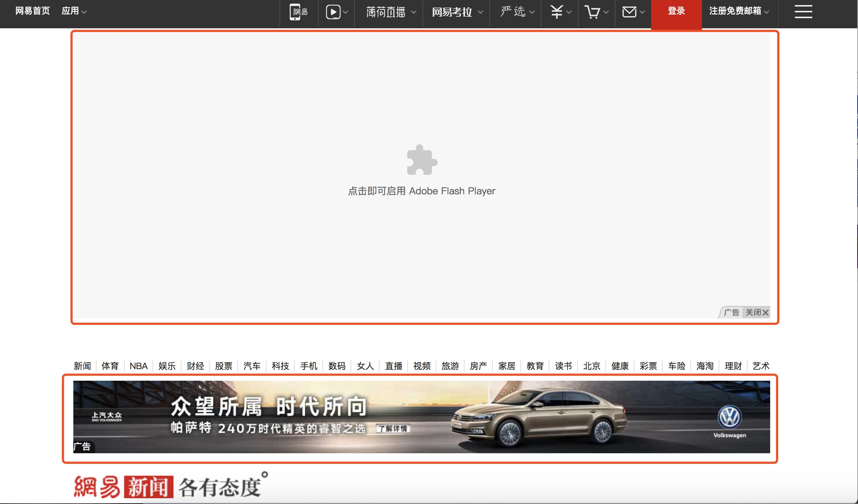Open the 理财 channel
The width and height of the screenshot is (858, 504).
pos(733,366)
